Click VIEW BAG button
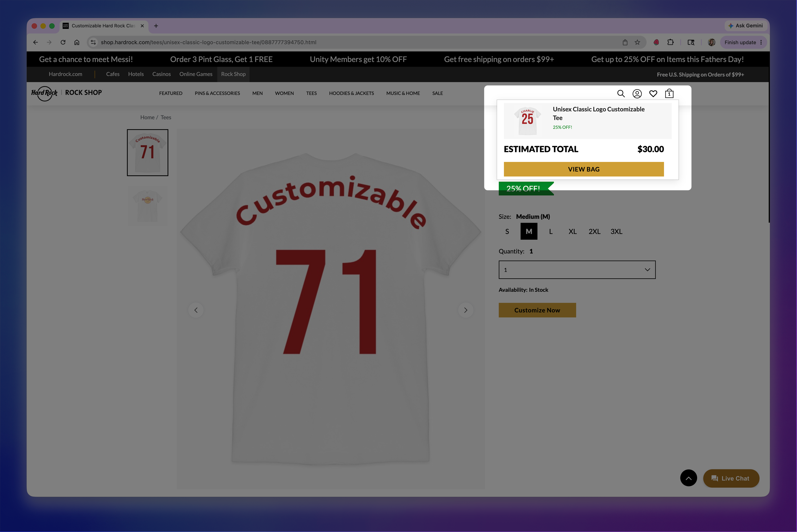797x532 pixels. pos(584,169)
